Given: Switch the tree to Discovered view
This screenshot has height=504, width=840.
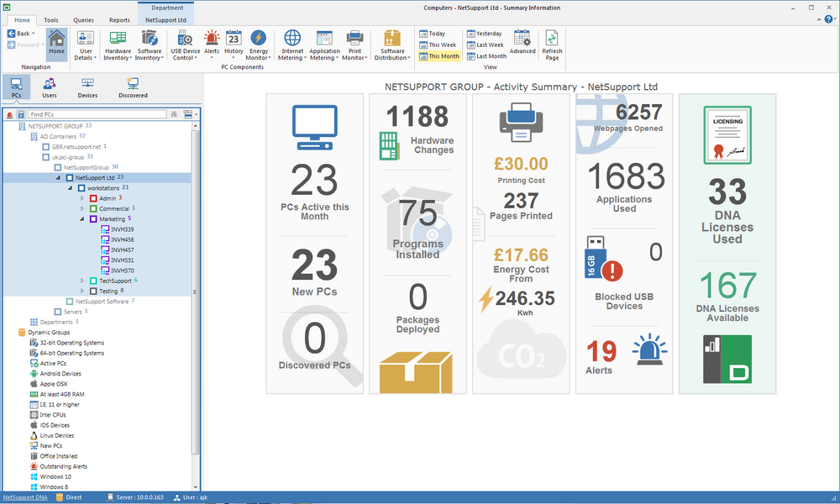Looking at the screenshot, I should pyautogui.click(x=133, y=88).
